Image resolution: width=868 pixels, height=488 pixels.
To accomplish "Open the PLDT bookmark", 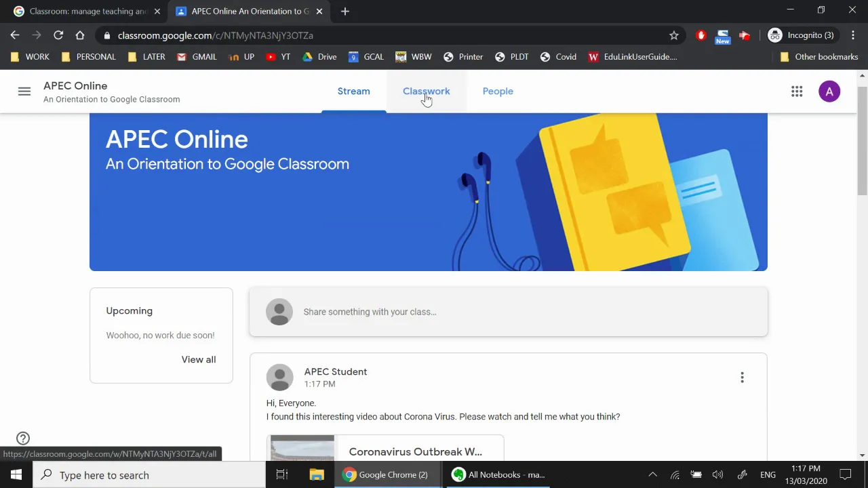I will coord(512,57).
